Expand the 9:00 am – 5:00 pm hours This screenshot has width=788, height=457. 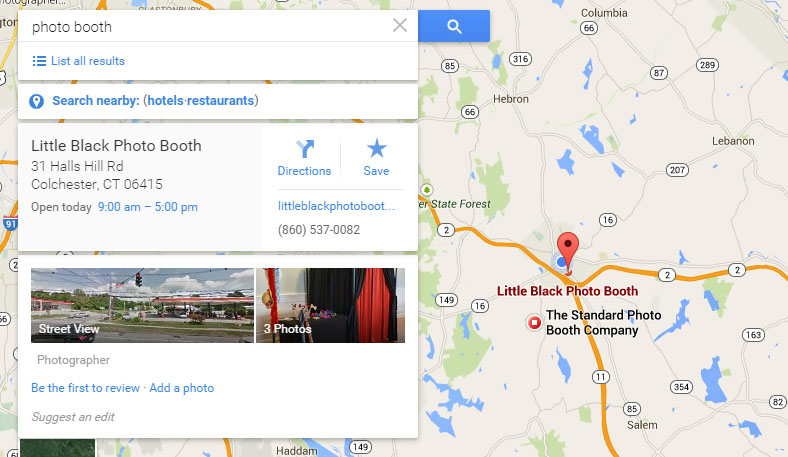(148, 207)
